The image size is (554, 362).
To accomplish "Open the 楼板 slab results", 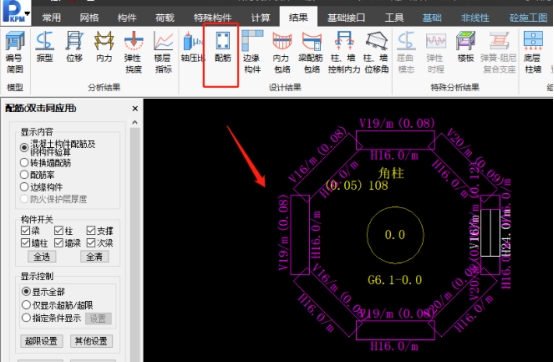I will click(465, 47).
